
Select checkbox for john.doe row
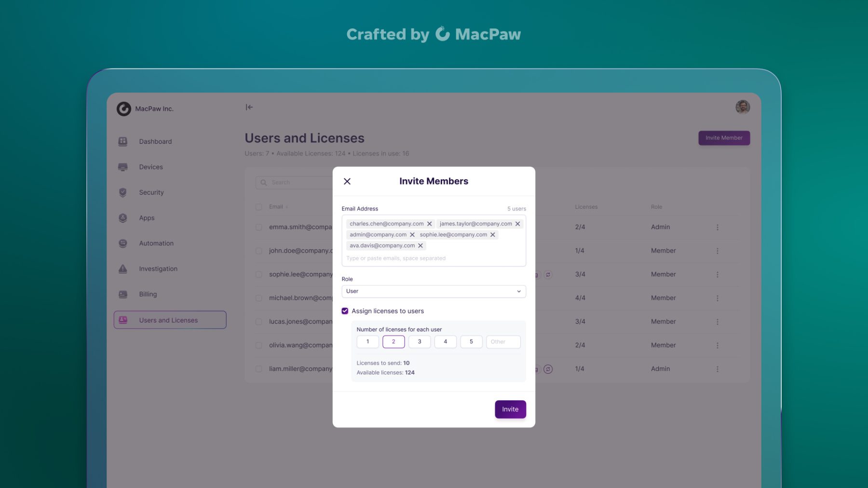[x=259, y=251]
